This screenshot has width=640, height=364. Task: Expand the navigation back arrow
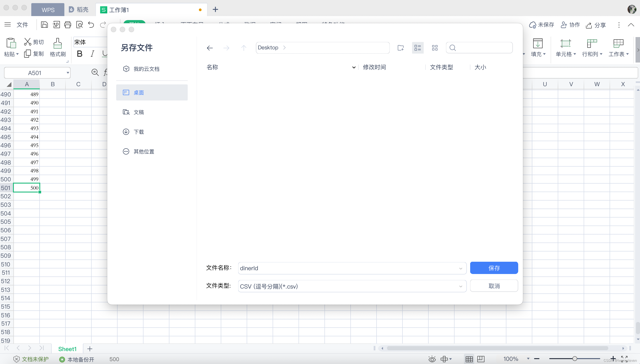tap(209, 47)
